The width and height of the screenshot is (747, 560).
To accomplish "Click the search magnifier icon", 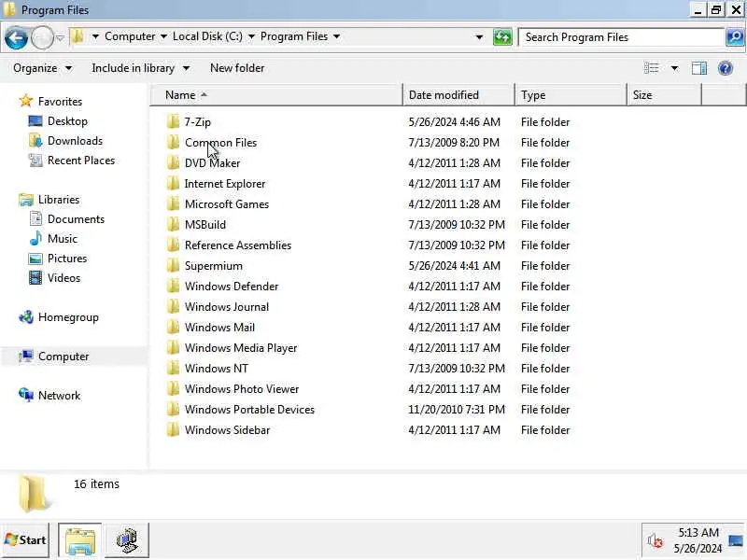I will [735, 37].
